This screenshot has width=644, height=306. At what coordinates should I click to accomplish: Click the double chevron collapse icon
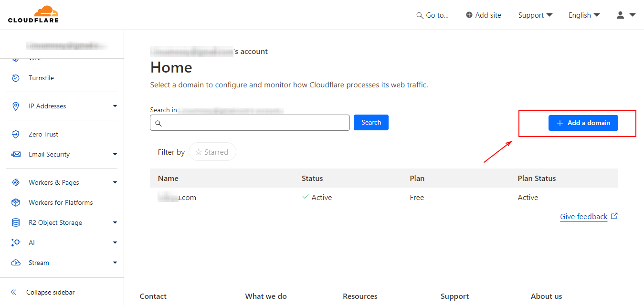click(x=13, y=292)
